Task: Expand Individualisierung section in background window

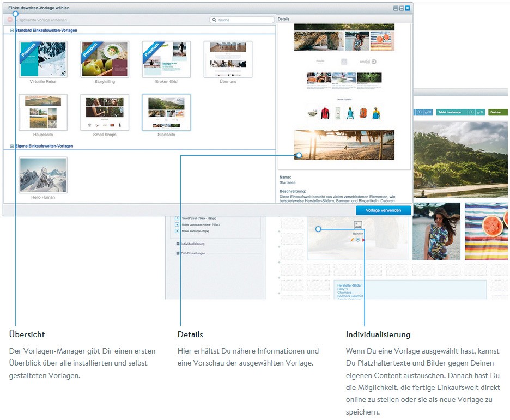Action: [178, 244]
